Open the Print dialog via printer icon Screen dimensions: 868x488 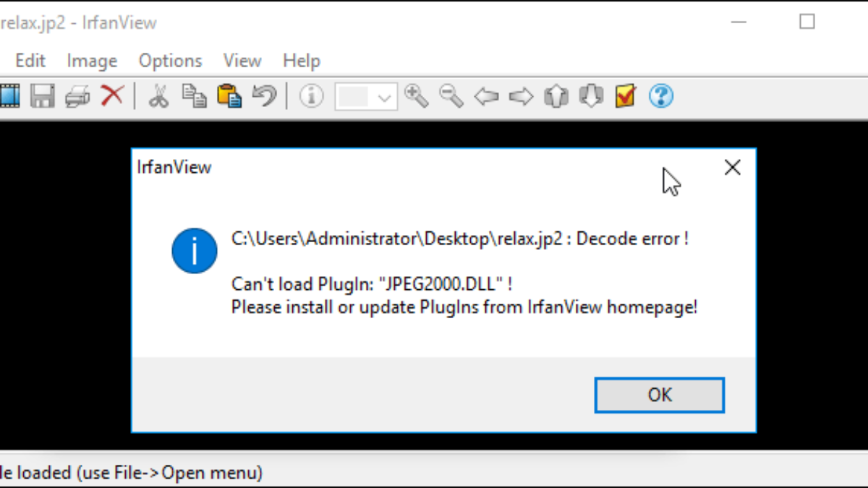(x=77, y=95)
